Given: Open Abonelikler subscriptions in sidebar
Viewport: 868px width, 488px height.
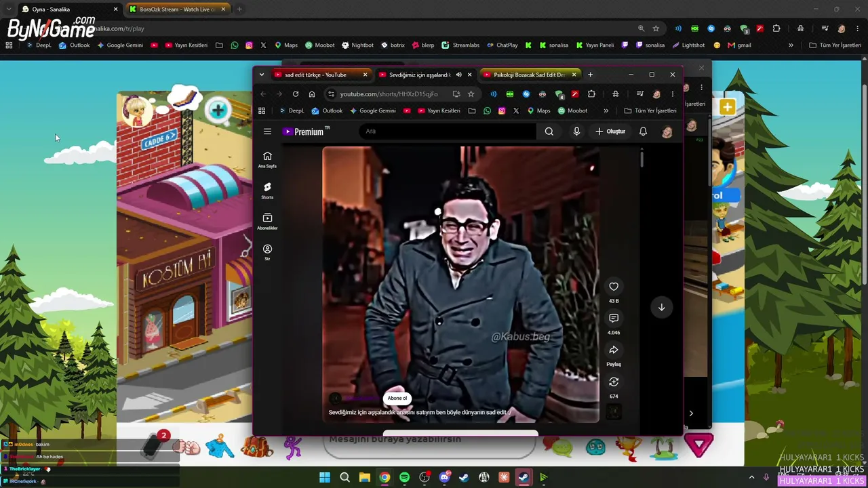Looking at the screenshot, I should tap(267, 221).
